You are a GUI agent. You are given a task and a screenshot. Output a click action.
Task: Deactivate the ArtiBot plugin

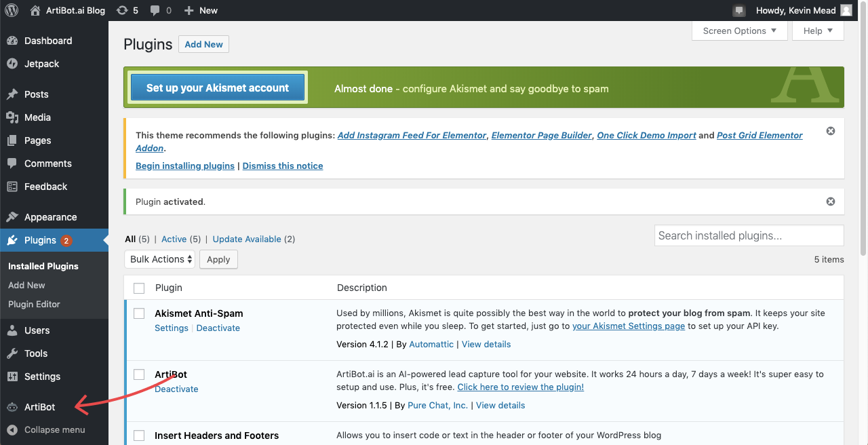pos(176,389)
